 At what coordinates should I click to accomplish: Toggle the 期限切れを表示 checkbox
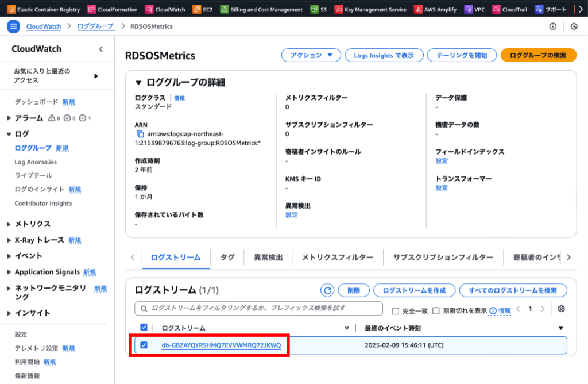[435, 311]
